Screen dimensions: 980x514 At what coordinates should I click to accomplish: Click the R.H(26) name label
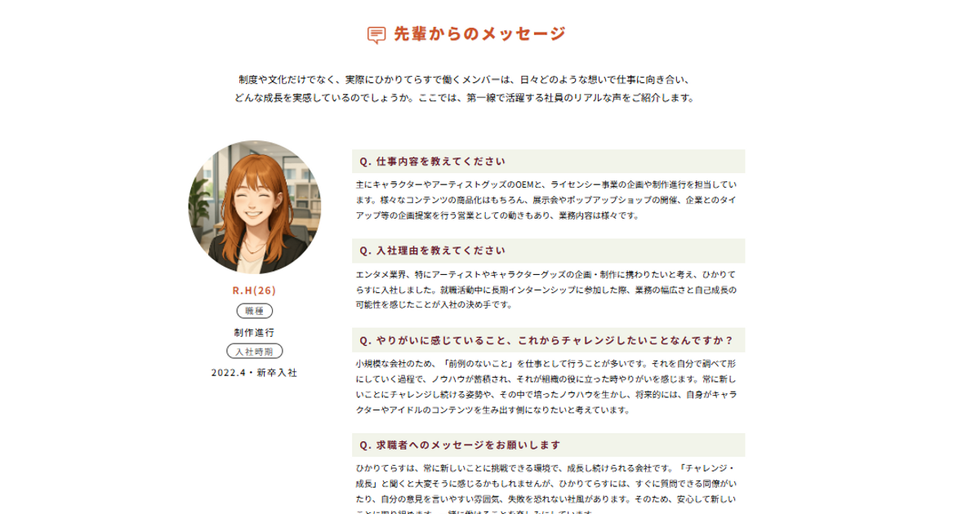[254, 290]
